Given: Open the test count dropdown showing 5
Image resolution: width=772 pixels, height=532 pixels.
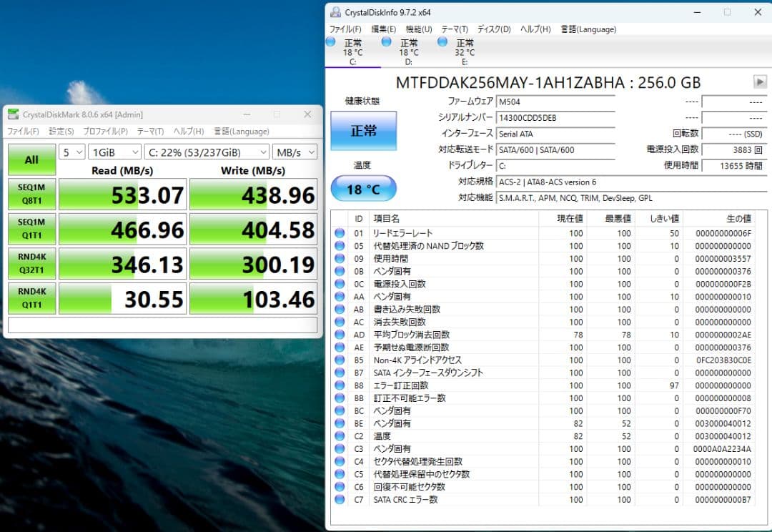Looking at the screenshot, I should pyautogui.click(x=74, y=152).
